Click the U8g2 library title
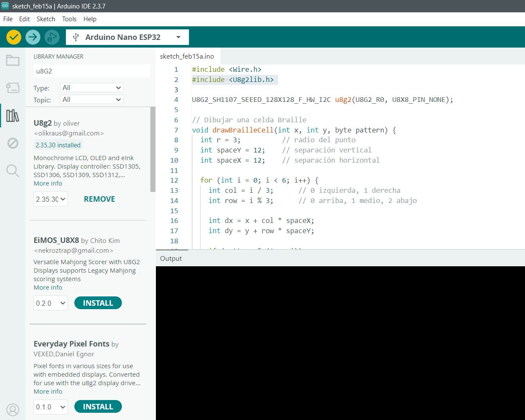The image size is (525, 420). [x=42, y=123]
